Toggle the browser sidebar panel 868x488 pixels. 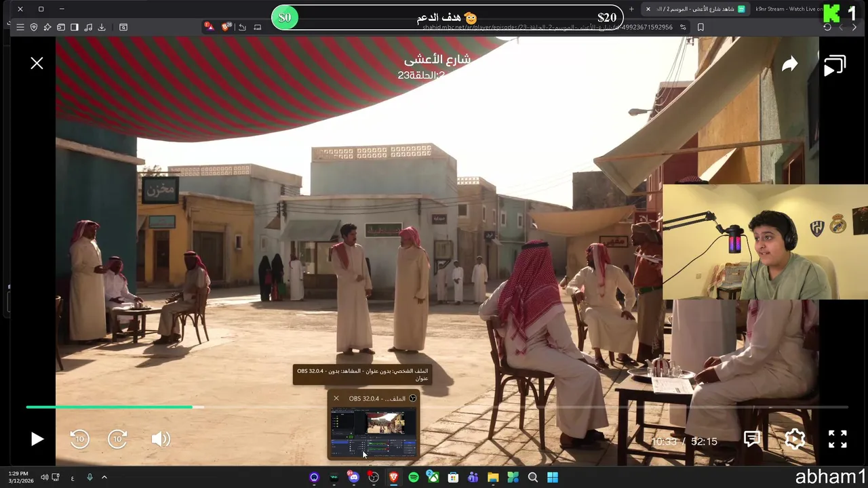pos(75,27)
